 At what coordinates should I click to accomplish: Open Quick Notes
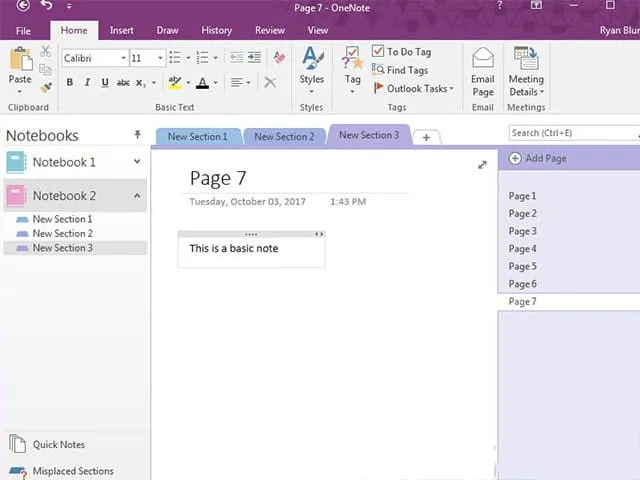click(47, 444)
